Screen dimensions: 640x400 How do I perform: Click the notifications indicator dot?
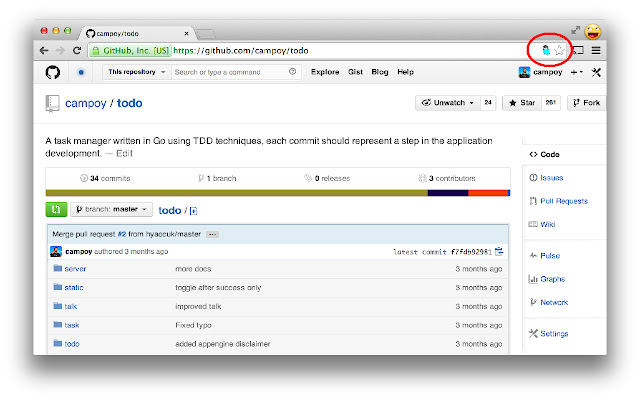81,72
